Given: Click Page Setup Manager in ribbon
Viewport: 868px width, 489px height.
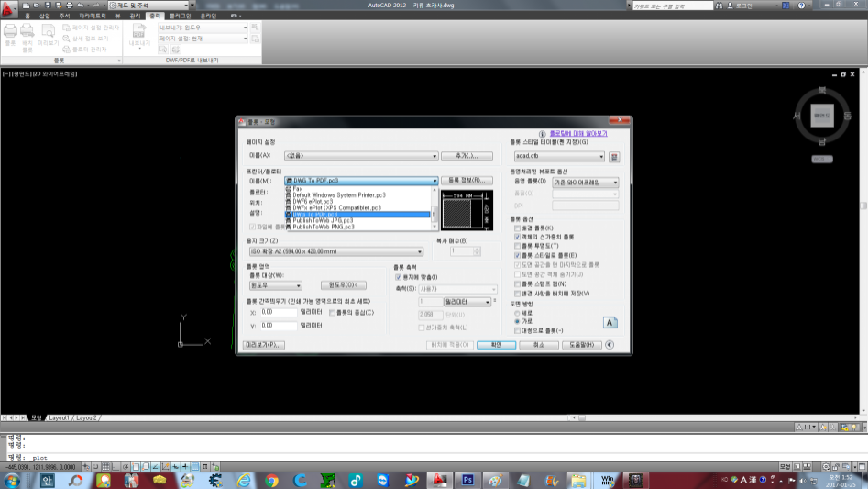Looking at the screenshot, I should coord(90,28).
